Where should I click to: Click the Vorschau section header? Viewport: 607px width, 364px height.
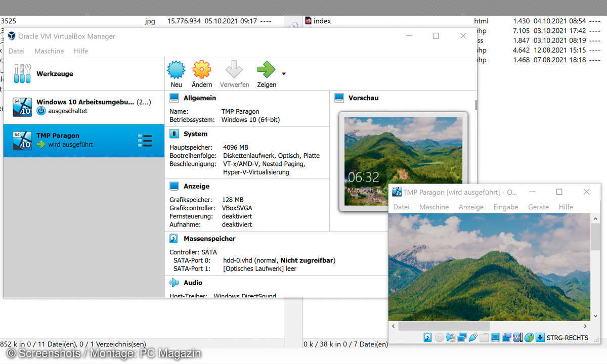coord(363,98)
